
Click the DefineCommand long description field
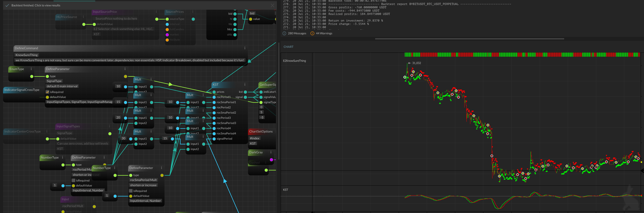130,60
